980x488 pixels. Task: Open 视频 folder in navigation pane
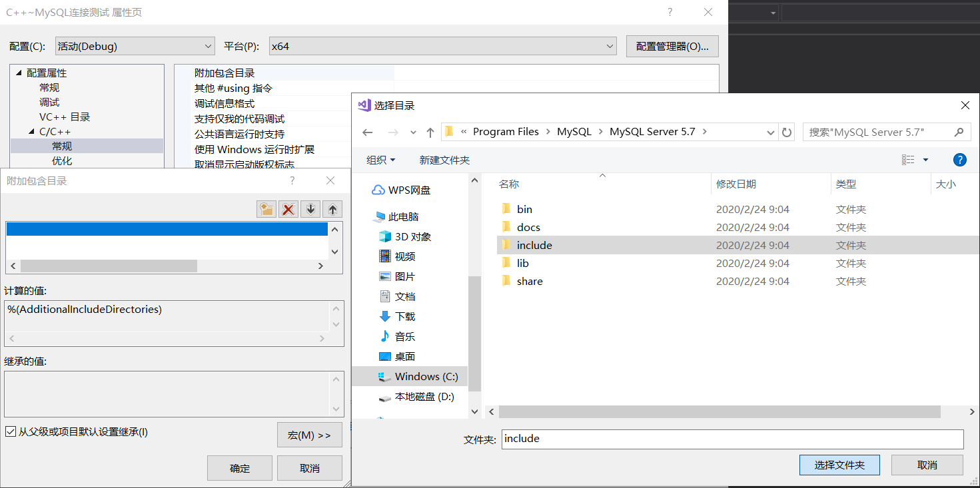pyautogui.click(x=396, y=256)
